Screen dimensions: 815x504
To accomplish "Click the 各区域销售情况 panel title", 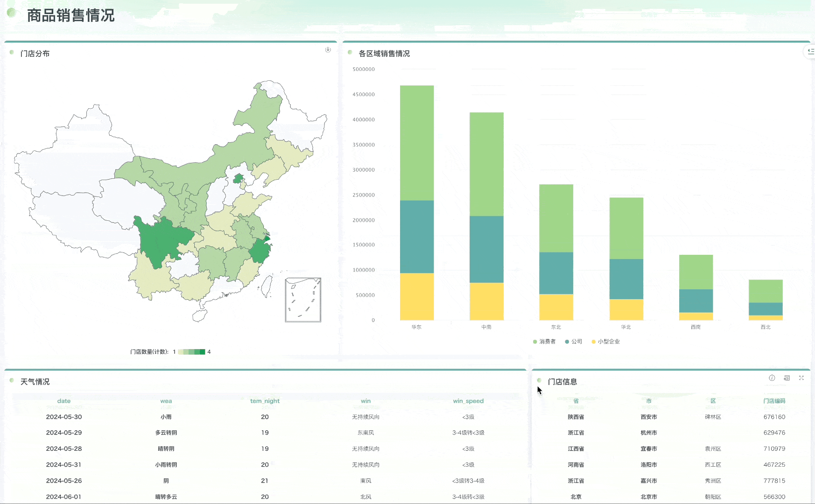I will 384,54.
